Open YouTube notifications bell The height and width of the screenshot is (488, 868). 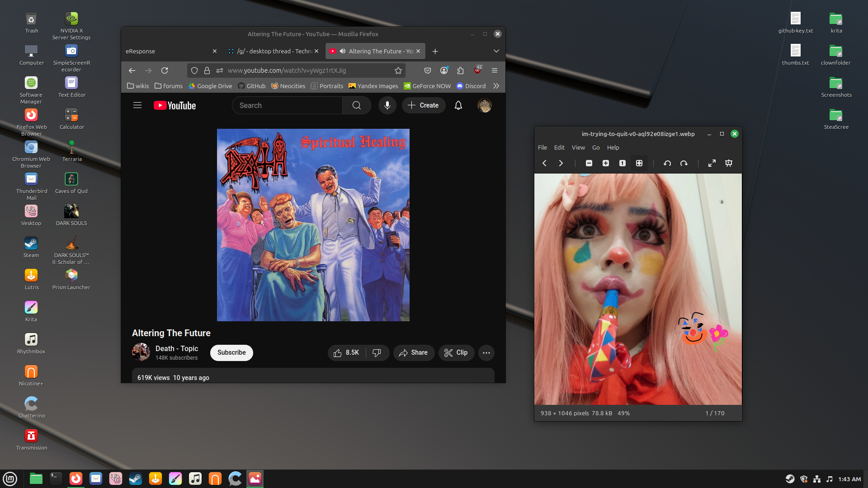click(458, 105)
